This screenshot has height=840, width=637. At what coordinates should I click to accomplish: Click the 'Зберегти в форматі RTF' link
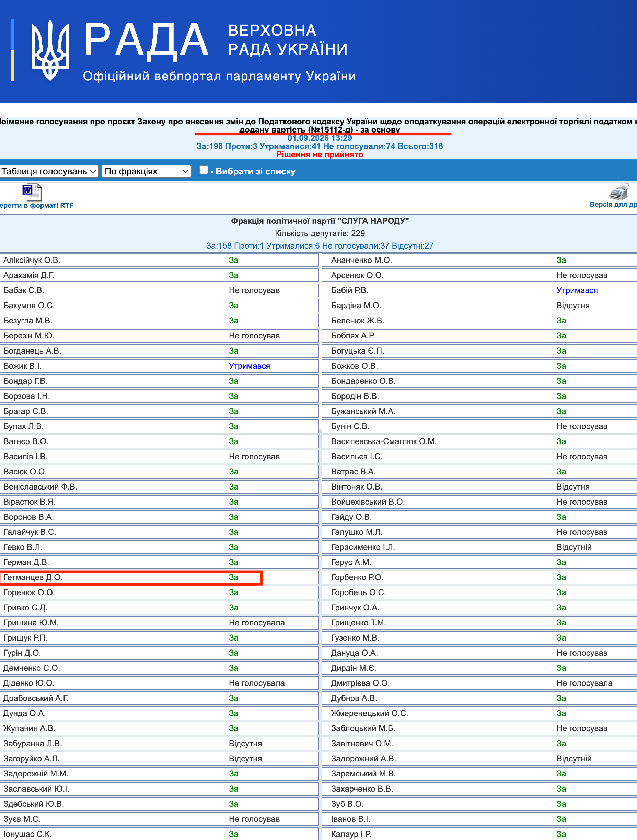coord(36,205)
